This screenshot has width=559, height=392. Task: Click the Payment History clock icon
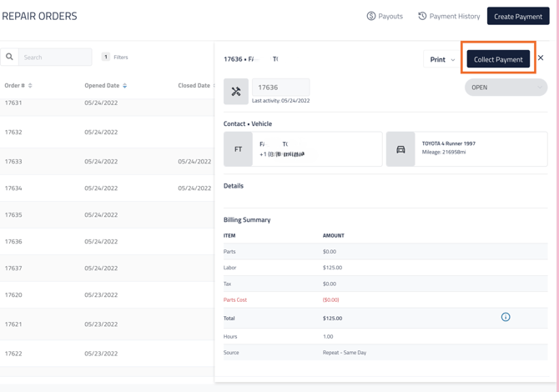coord(422,16)
